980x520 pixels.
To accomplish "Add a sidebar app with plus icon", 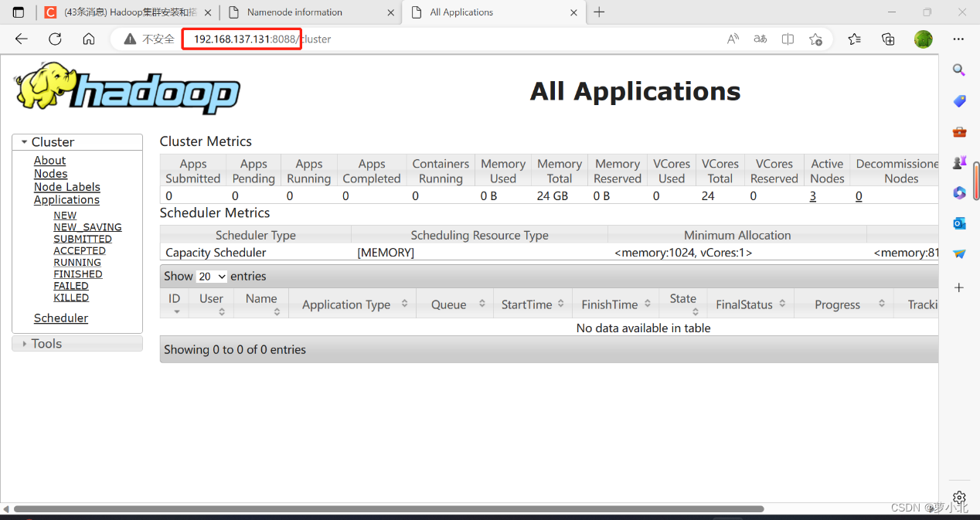I will 959,287.
